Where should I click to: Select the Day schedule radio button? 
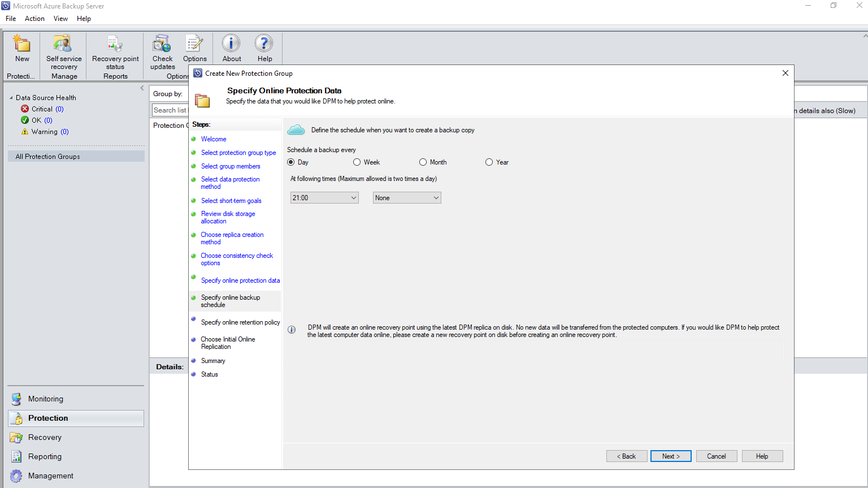pos(291,162)
